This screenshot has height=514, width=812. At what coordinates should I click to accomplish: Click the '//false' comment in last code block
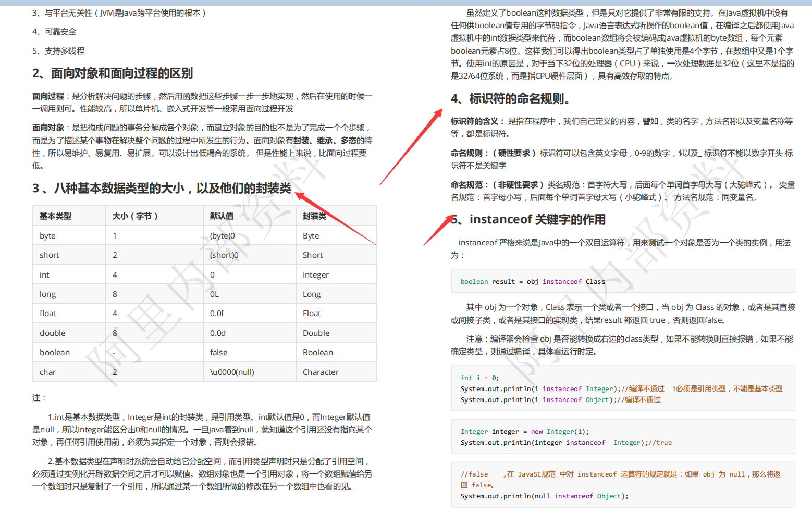pos(474,474)
